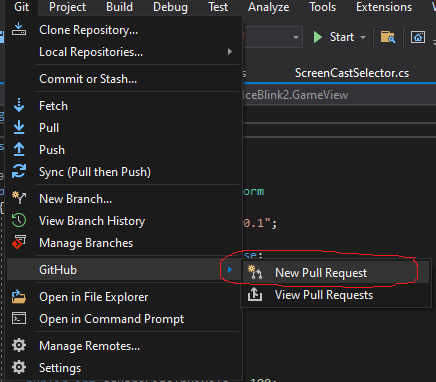436x382 pixels.
Task: Click the Manage Branches tag icon
Action: [19, 242]
